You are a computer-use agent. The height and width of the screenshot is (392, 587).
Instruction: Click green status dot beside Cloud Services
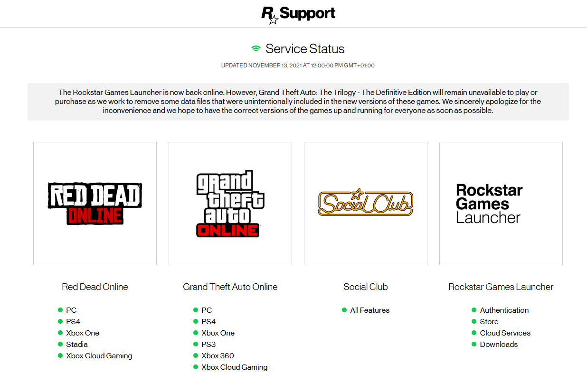coord(474,333)
